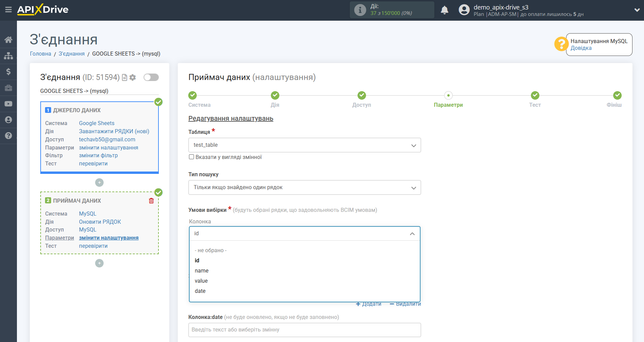
Task: Open the Google Sheets system link
Action: click(96, 123)
